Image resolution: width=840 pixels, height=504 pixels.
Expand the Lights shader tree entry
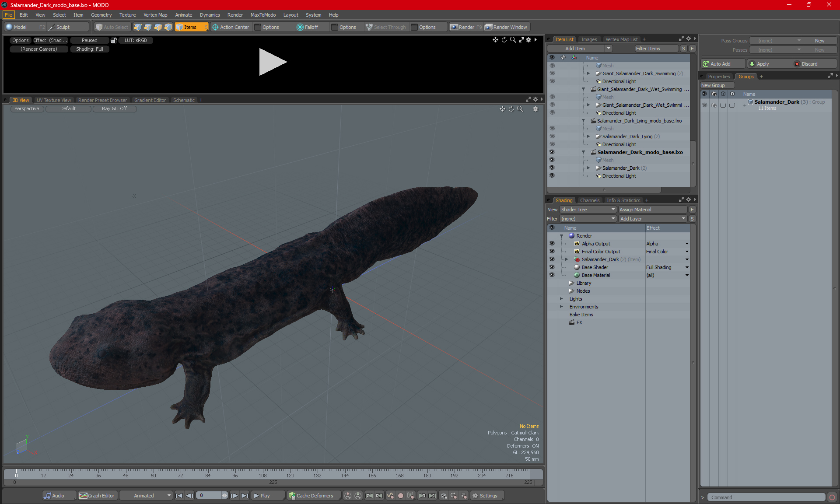[x=561, y=299]
